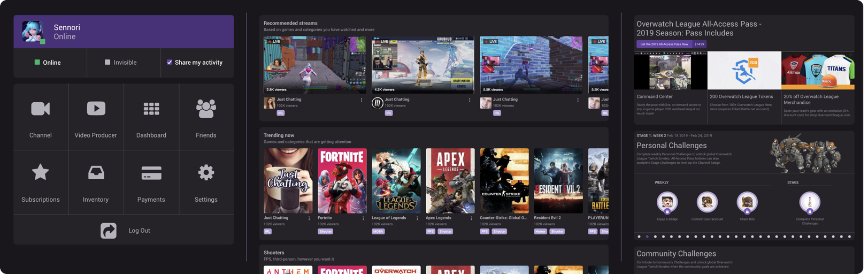Image resolution: width=868 pixels, height=274 pixels.
Task: Open the Resident Evil 2 game cover
Action: tap(558, 181)
